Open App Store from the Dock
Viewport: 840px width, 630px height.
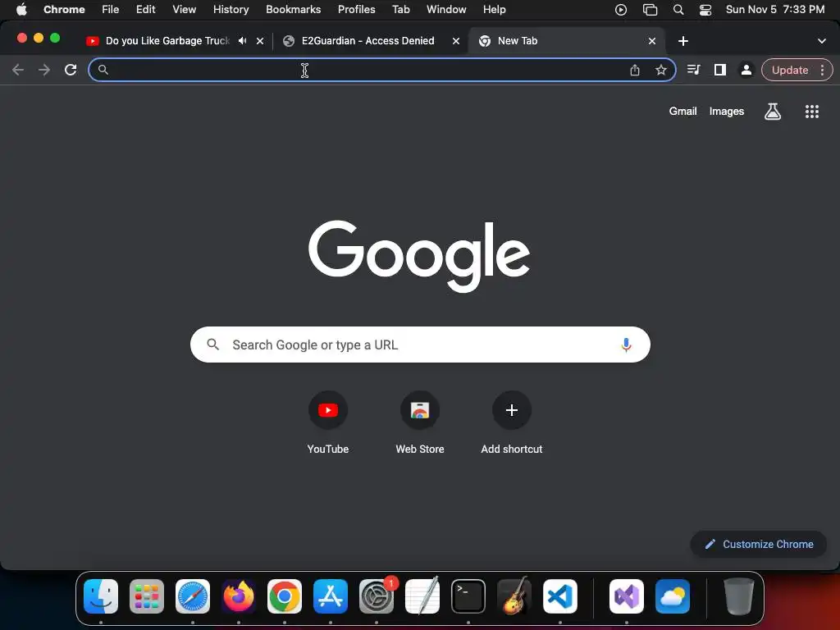tap(331, 596)
